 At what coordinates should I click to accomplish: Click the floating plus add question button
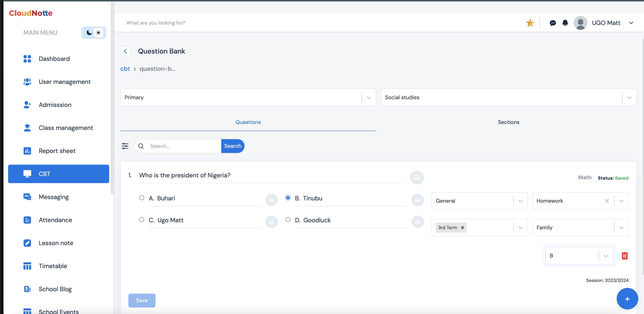(627, 299)
